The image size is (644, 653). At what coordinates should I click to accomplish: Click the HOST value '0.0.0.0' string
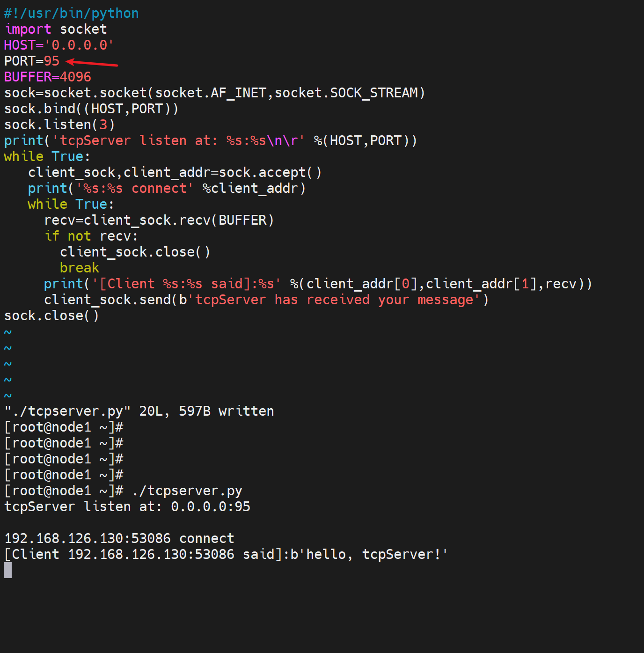tap(79, 45)
